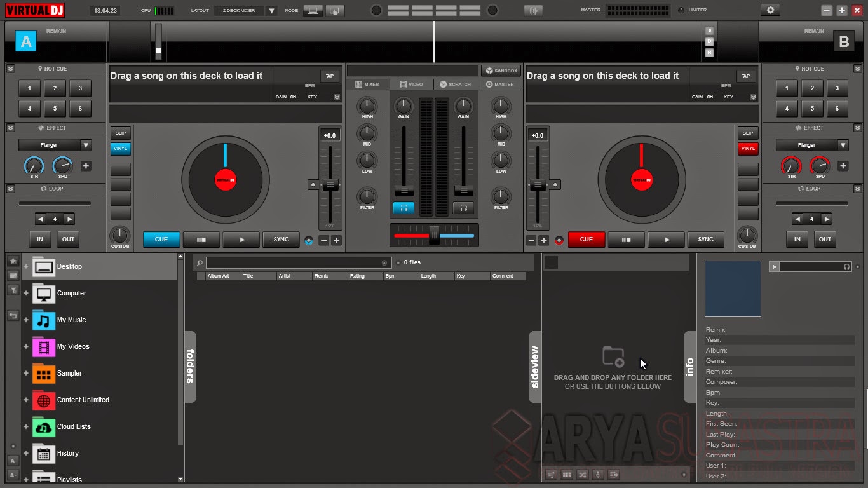
Task: Switch to the external screen mode icon
Action: [x=334, y=10]
